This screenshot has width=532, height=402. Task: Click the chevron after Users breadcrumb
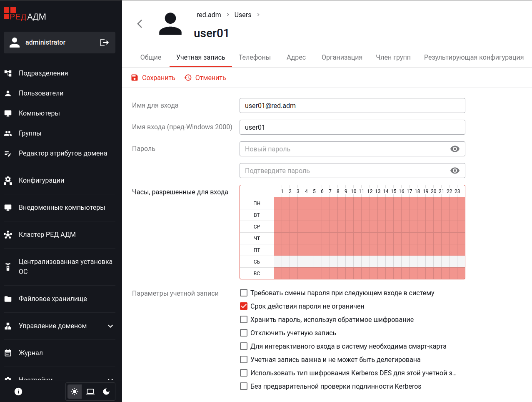click(x=258, y=15)
